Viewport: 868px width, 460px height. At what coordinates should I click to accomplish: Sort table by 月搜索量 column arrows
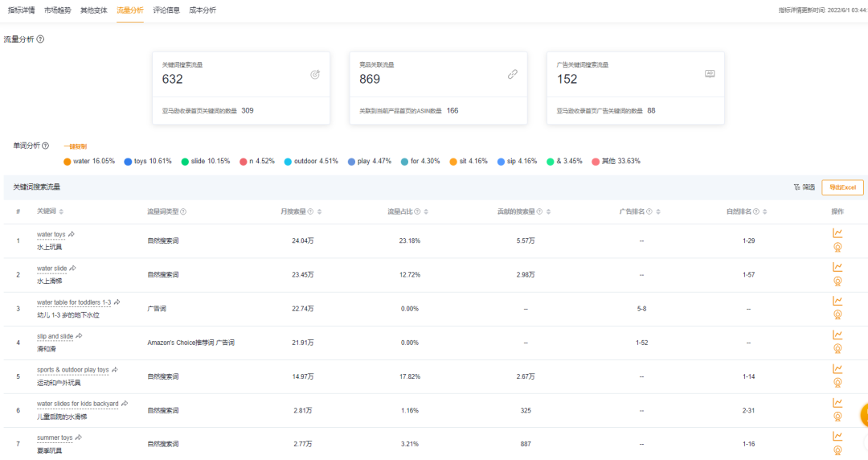click(319, 212)
